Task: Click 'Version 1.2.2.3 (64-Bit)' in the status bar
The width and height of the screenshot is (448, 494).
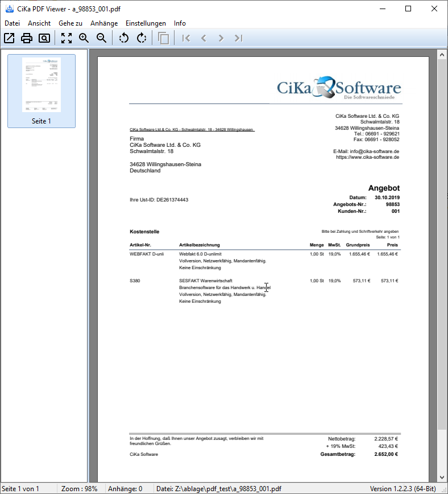Action: pyautogui.click(x=403, y=489)
